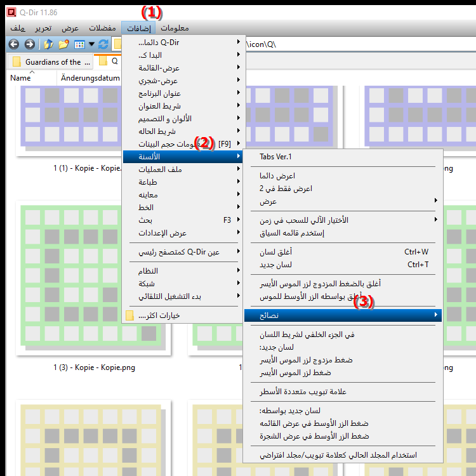Screen dimensions: 476x476
Task: Expand the دائما Q-Dir submenu
Action: [183, 42]
